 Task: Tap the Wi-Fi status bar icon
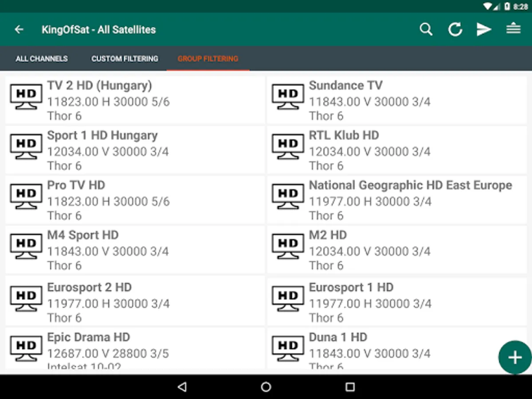[488, 6]
